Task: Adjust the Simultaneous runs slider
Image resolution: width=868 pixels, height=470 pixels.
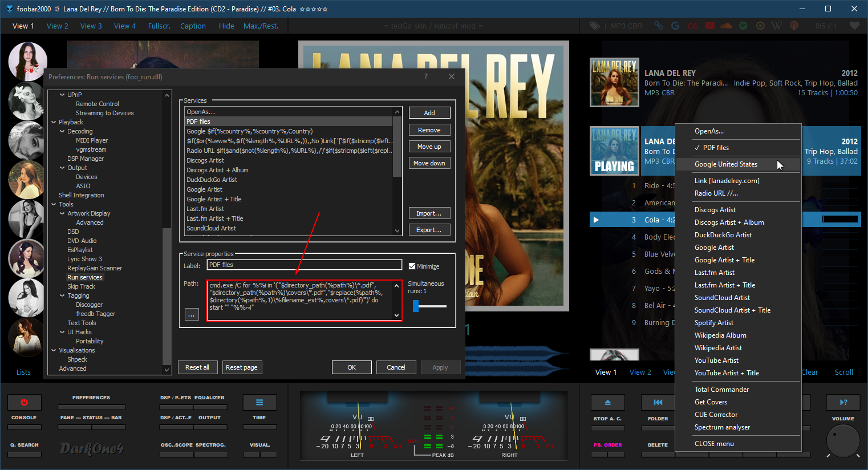Action: (x=416, y=306)
